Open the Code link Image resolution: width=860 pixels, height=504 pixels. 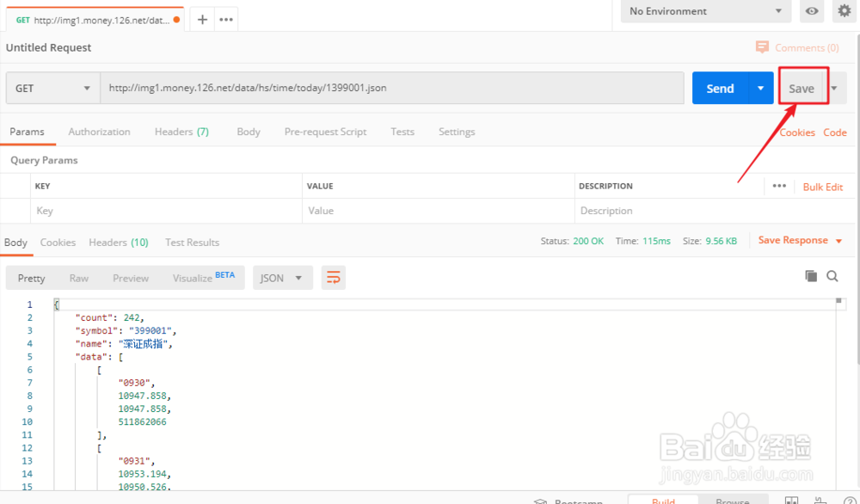click(x=835, y=132)
